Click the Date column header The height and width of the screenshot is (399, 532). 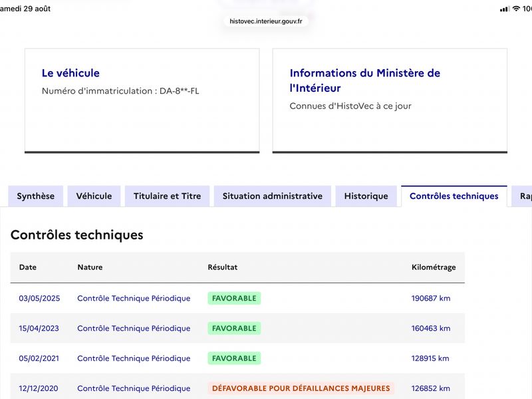pos(28,267)
